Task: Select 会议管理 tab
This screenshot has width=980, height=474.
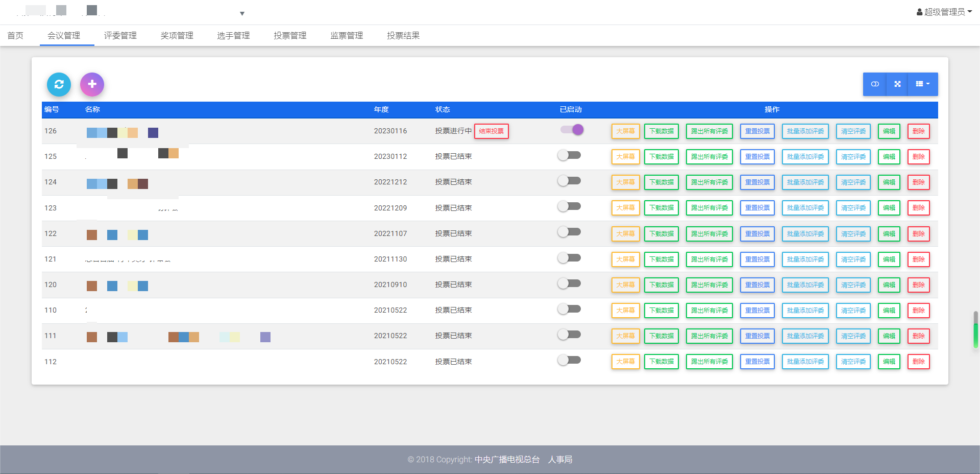Action: click(64, 35)
